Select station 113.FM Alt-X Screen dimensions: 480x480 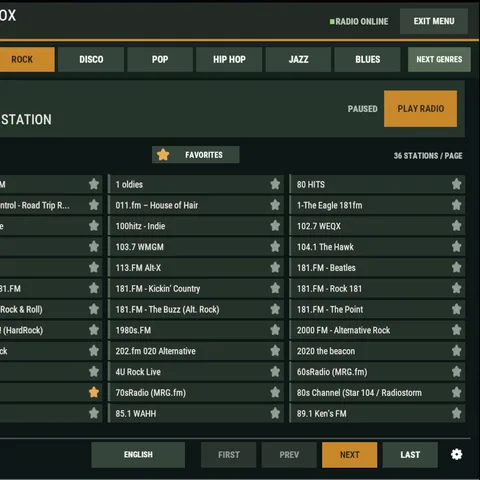(196, 267)
